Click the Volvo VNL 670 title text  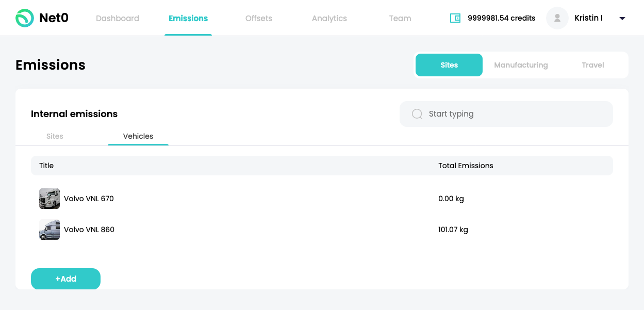pos(89,199)
